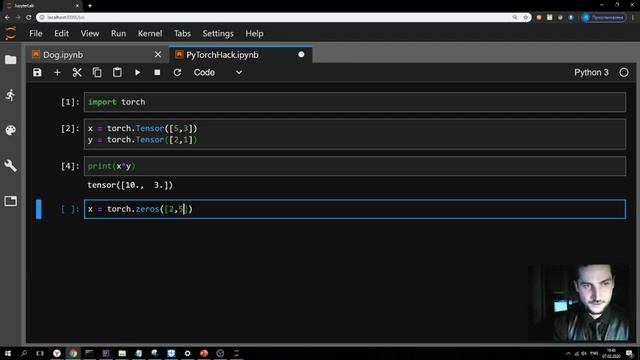
Task: Click the JupyterLab logo icon
Action: point(11,33)
